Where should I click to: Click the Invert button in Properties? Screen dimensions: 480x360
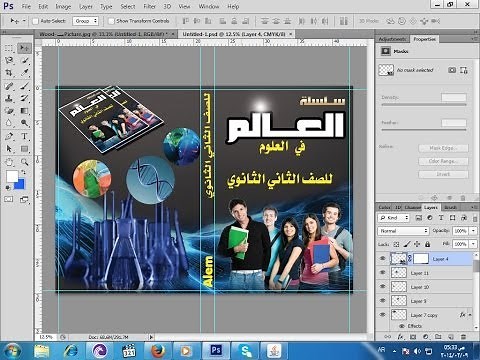pos(443,174)
